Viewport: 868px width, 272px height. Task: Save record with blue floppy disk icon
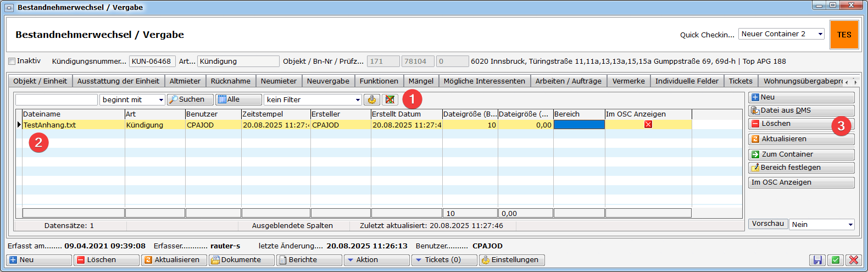(817, 260)
